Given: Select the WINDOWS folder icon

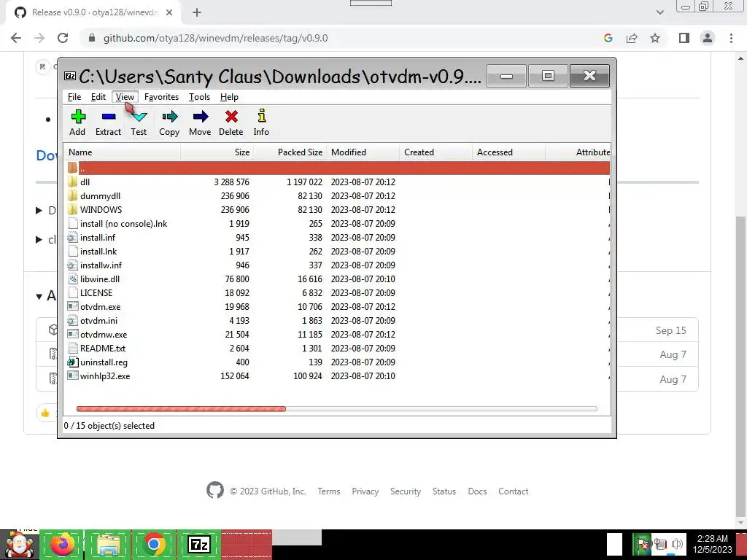Looking at the screenshot, I should point(72,209).
